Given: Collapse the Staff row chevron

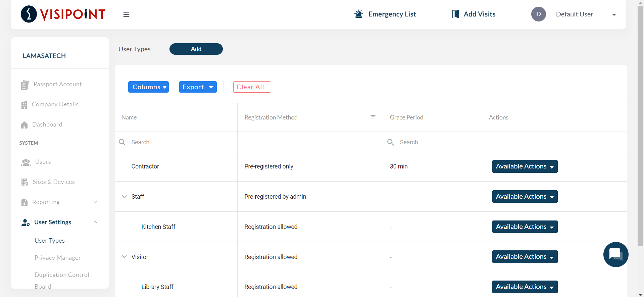Looking at the screenshot, I should tap(124, 197).
